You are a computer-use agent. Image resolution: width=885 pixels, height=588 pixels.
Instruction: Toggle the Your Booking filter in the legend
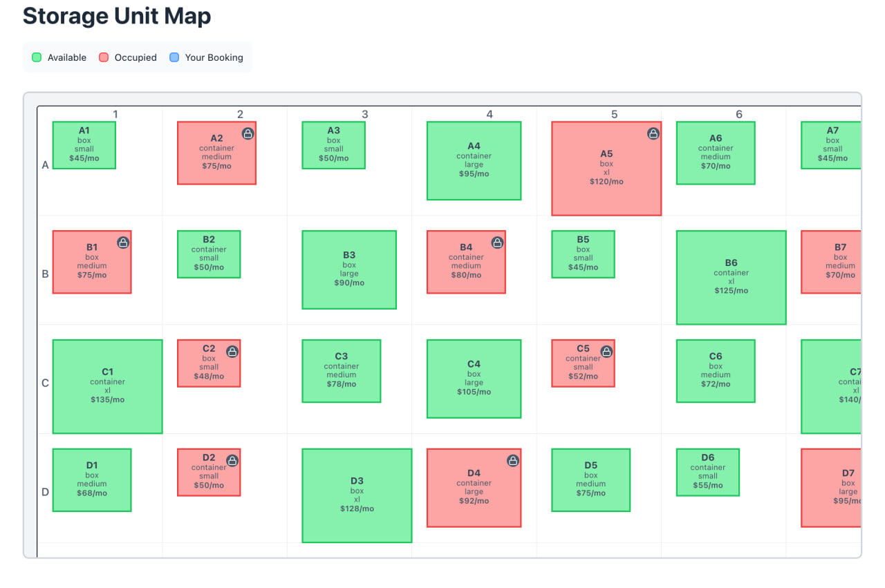click(207, 57)
